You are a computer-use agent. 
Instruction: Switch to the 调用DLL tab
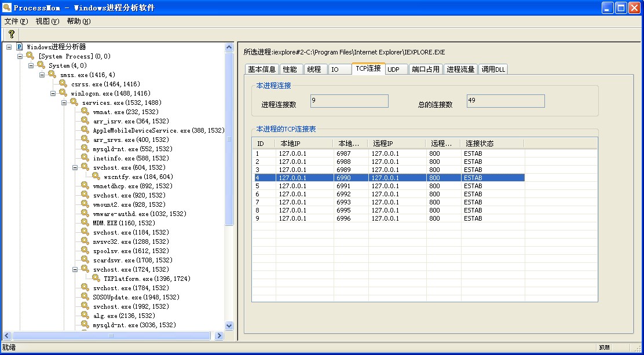coord(493,69)
